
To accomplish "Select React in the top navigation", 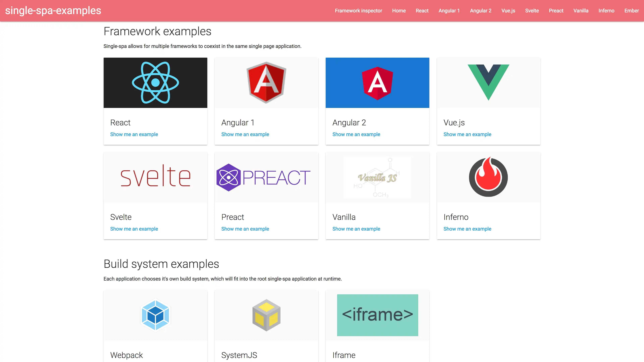I will pyautogui.click(x=422, y=11).
